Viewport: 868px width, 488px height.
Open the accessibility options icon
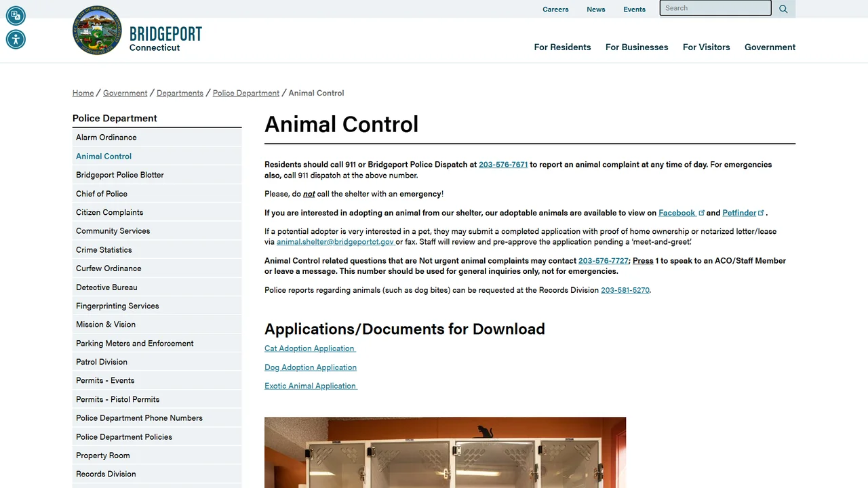[16, 39]
